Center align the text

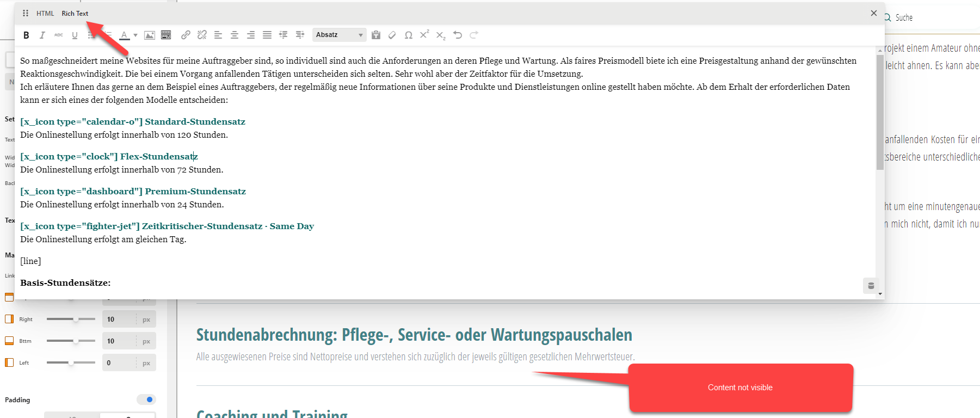click(235, 35)
